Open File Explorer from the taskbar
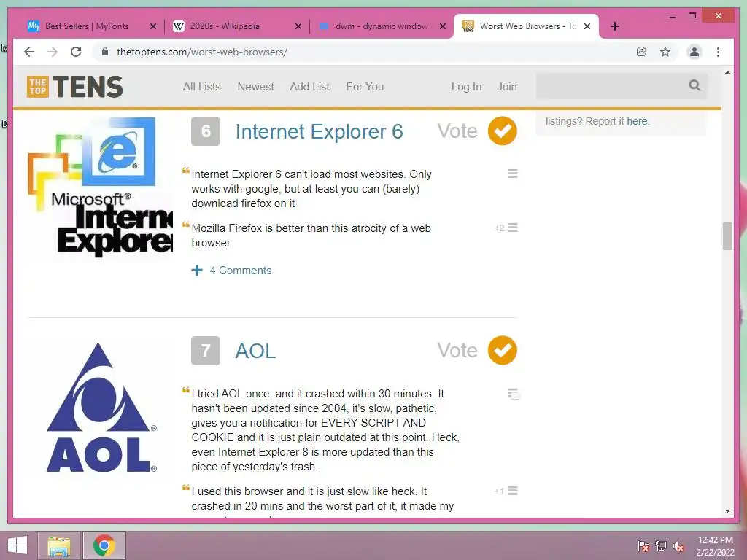The image size is (747, 560). [59, 545]
